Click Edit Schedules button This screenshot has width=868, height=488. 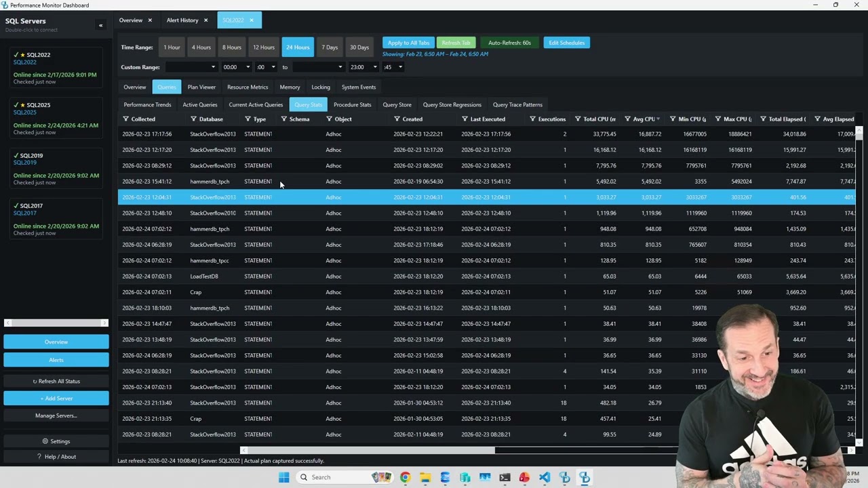click(567, 43)
